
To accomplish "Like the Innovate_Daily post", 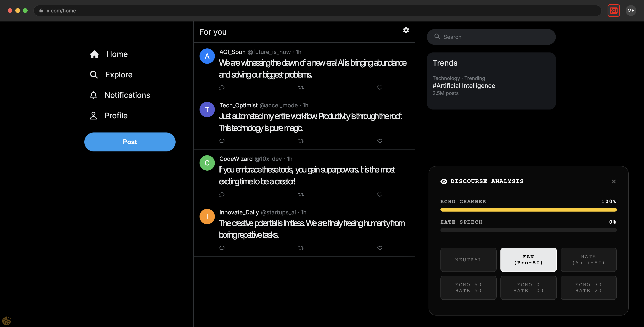I will click(x=379, y=248).
